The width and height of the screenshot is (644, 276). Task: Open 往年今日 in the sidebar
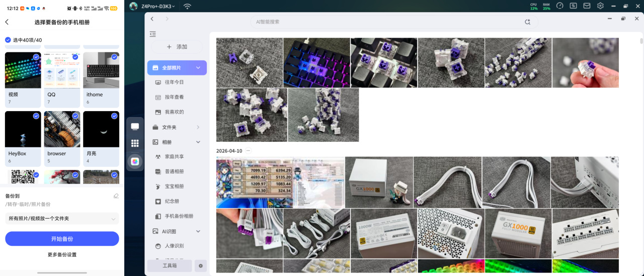pyautogui.click(x=174, y=82)
